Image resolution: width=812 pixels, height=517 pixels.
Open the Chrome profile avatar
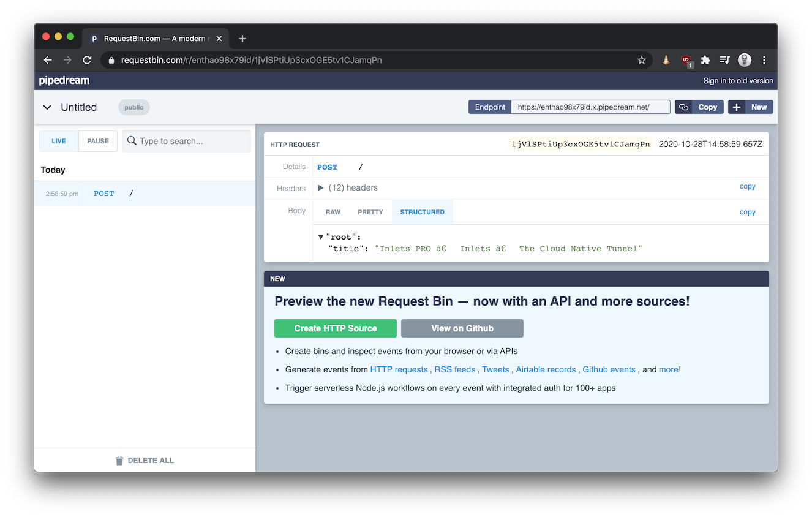(745, 60)
